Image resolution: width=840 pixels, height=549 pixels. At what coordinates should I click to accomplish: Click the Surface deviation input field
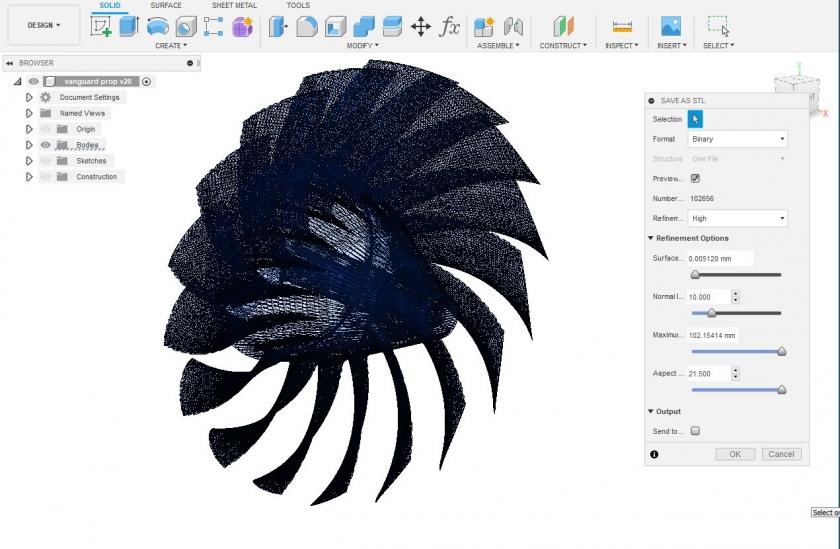click(720, 258)
